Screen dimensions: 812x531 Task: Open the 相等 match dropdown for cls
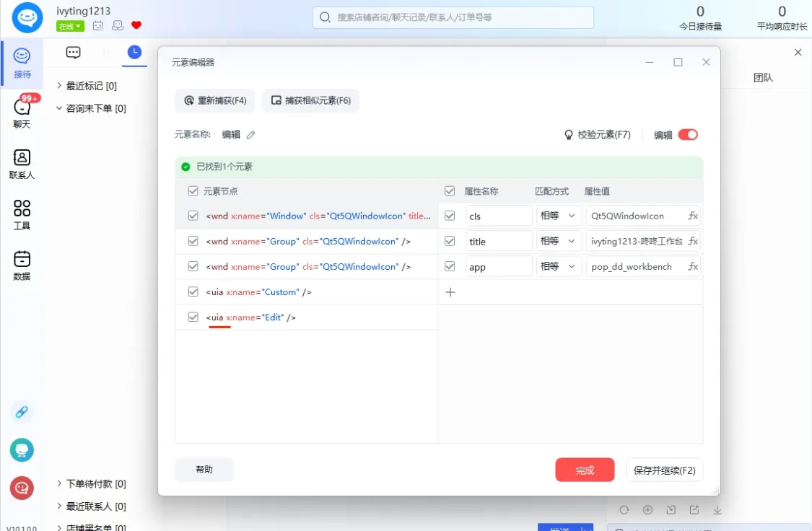[559, 216]
